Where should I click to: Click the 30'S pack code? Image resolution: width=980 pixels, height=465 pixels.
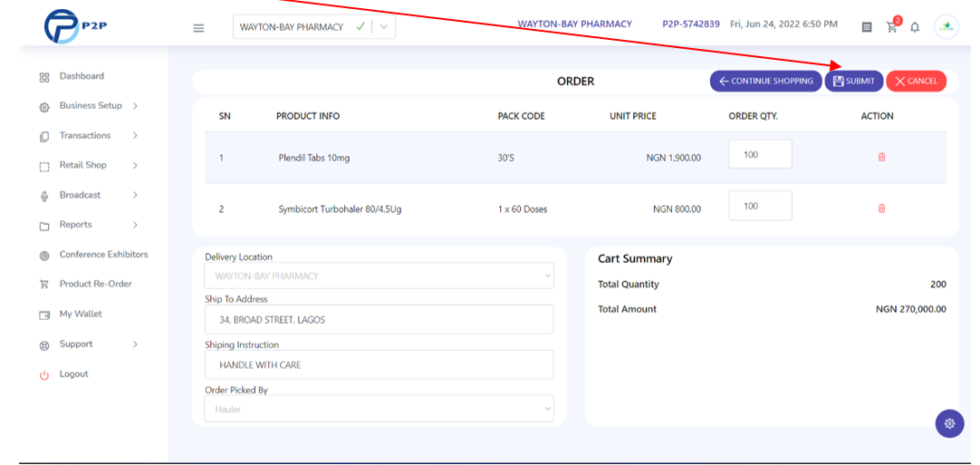point(506,159)
